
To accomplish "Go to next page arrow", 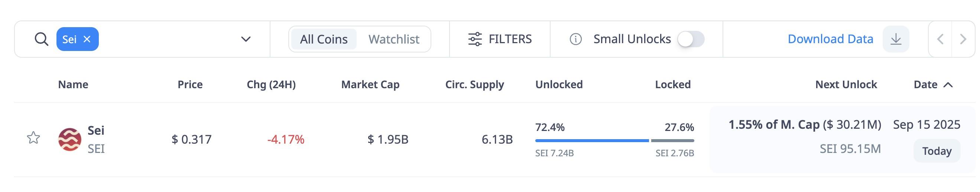I will 963,39.
